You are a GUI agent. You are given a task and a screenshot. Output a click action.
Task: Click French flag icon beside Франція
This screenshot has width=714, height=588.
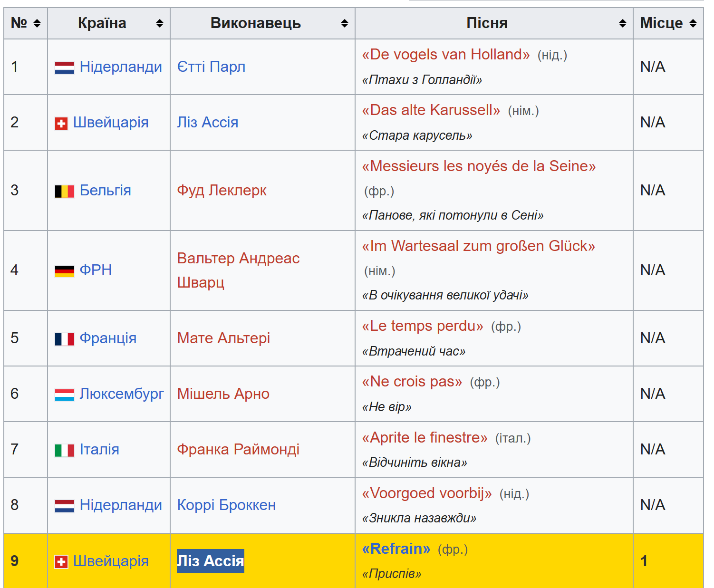(x=65, y=339)
